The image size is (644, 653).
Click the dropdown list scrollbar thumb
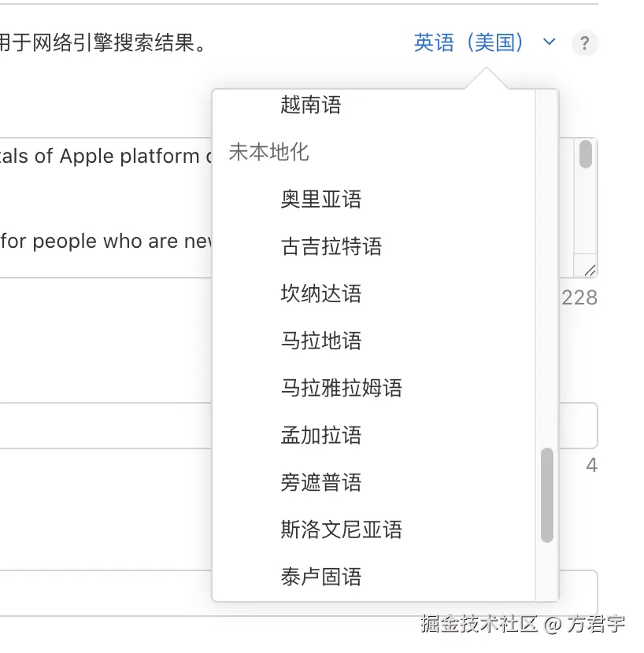point(547,496)
